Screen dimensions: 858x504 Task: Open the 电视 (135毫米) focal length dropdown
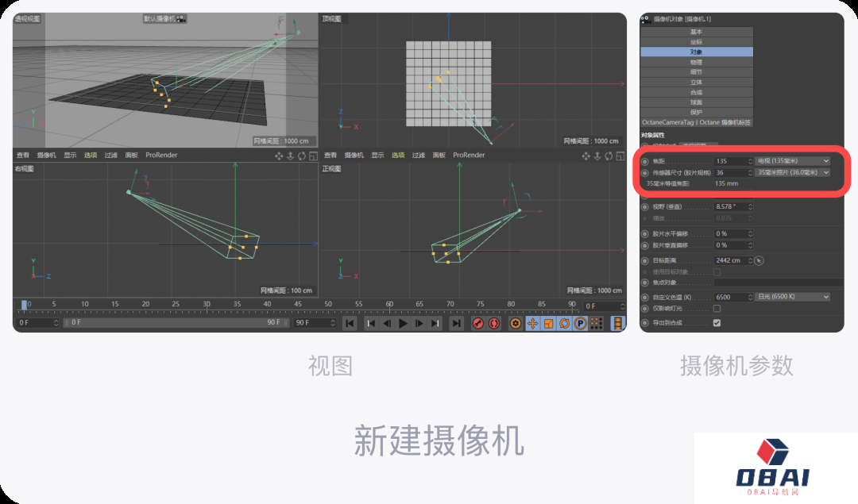coord(792,161)
